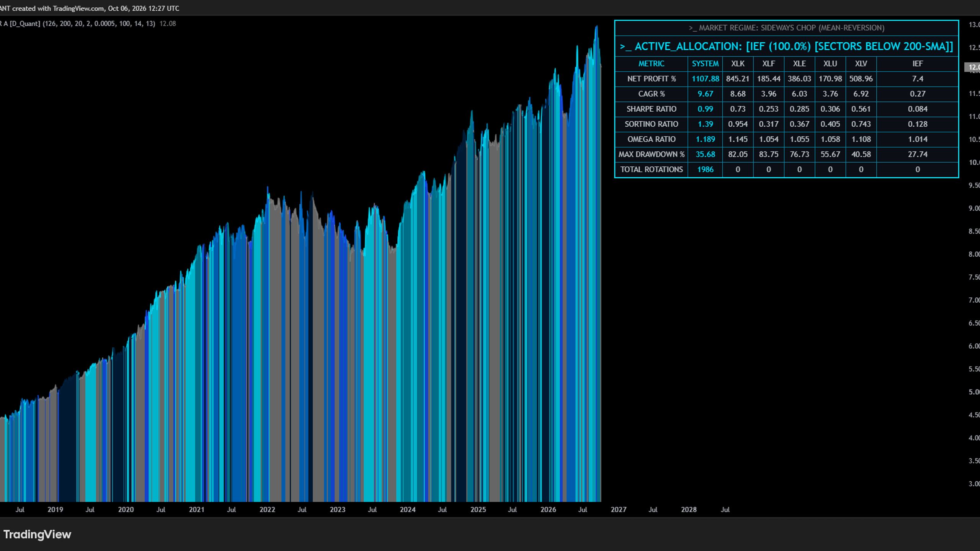Click XLF Sortino ratio value 0.317
Image resolution: width=980 pixels, height=551 pixels.
click(x=768, y=124)
